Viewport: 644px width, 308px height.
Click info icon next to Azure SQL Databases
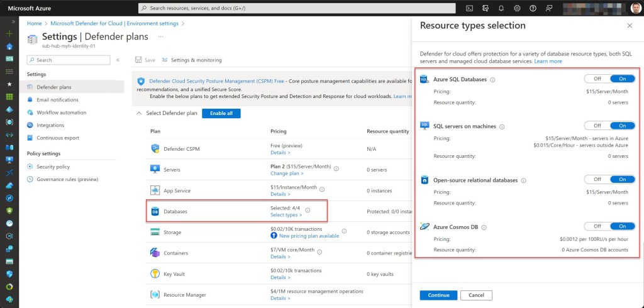(x=492, y=80)
